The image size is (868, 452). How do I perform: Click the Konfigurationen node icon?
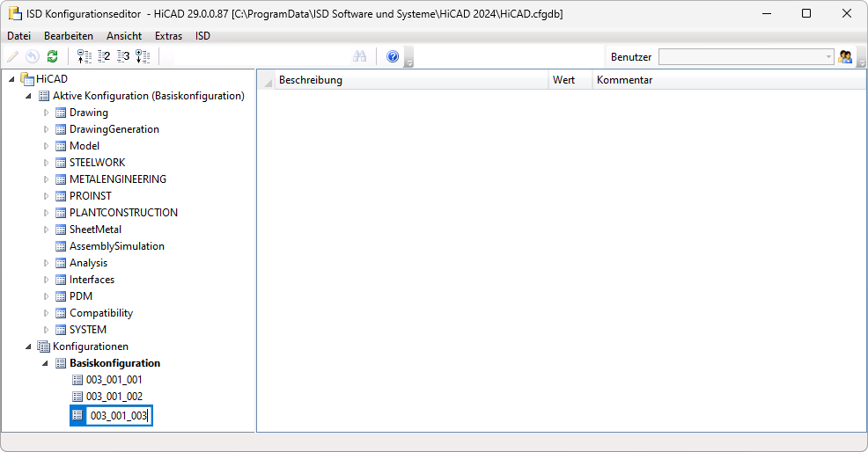pos(44,346)
